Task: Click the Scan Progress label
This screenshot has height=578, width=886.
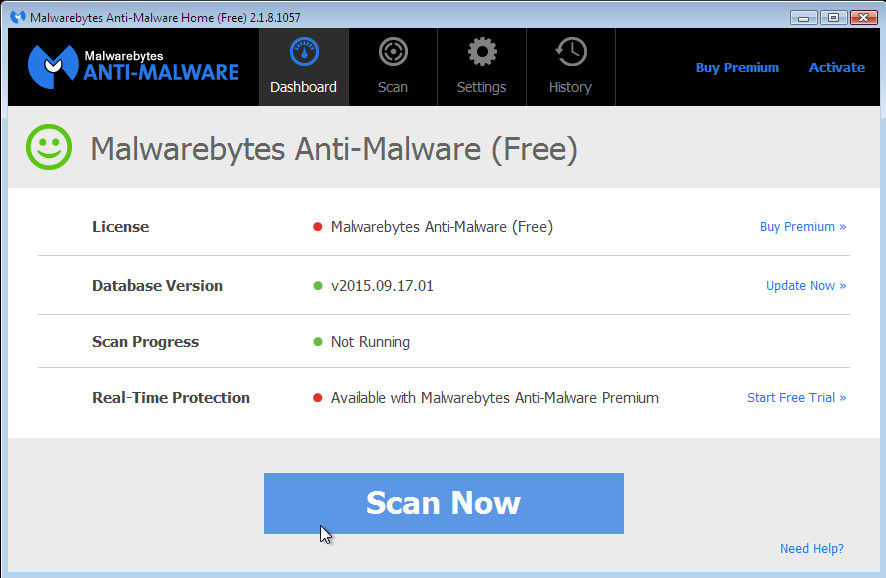Action: pyautogui.click(x=145, y=342)
